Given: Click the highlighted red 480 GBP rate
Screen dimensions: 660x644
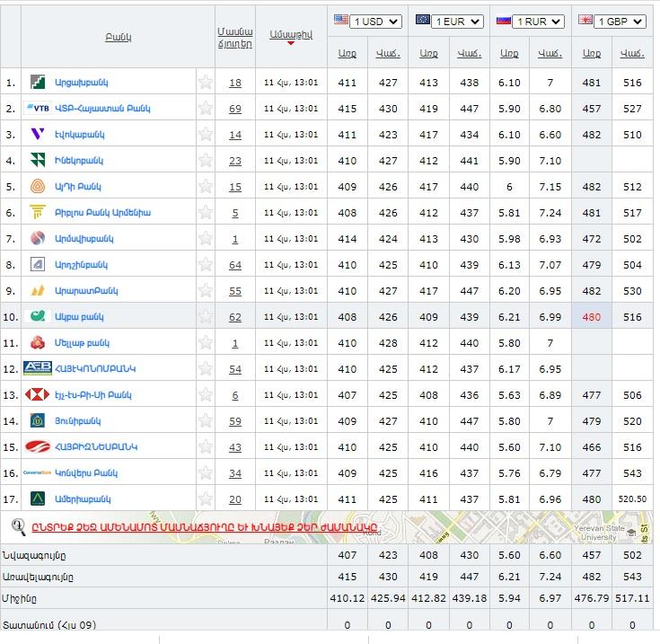Looking at the screenshot, I should [x=591, y=317].
